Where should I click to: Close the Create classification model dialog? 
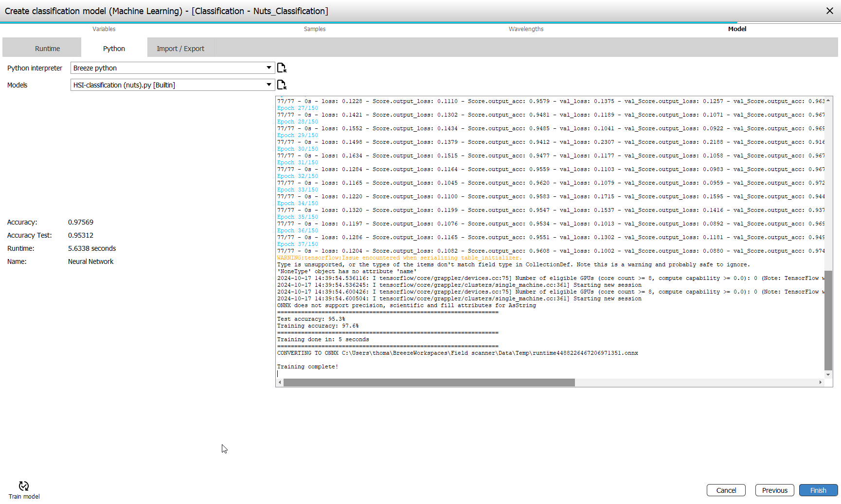(830, 11)
